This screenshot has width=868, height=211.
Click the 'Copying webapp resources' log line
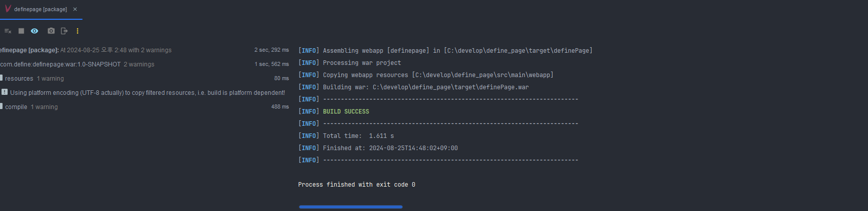pos(426,75)
